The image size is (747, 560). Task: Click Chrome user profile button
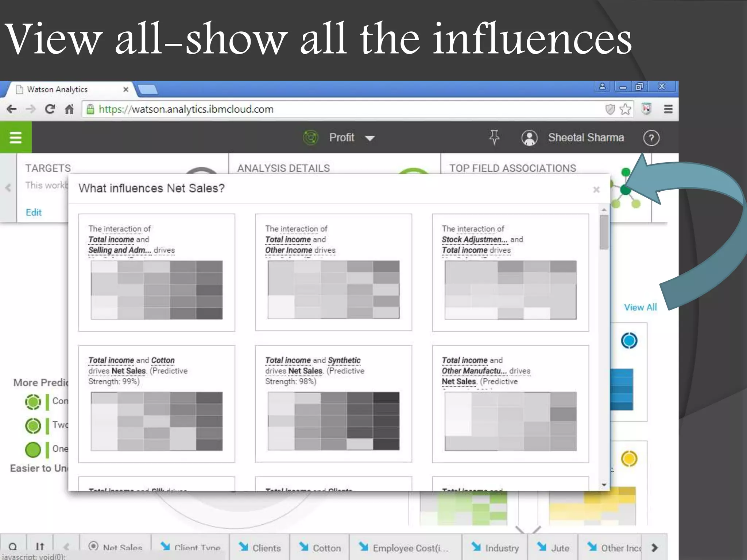pyautogui.click(x=603, y=87)
